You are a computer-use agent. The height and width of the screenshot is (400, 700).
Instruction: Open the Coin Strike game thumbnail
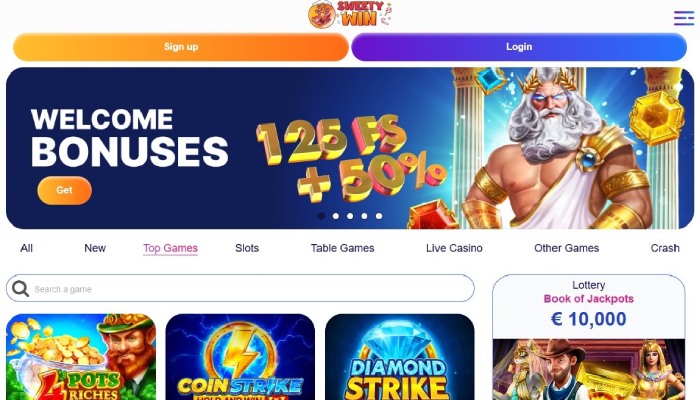click(240, 357)
